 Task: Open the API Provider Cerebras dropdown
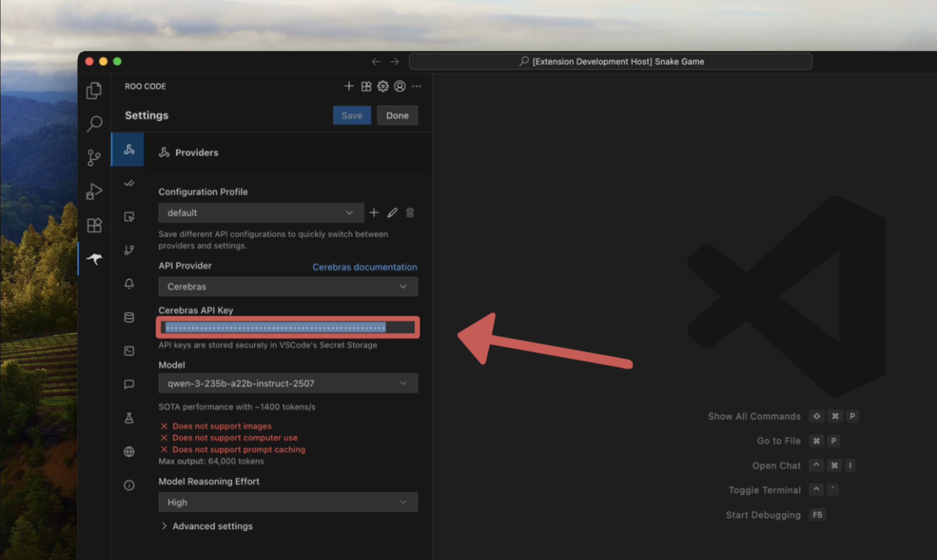click(x=288, y=287)
